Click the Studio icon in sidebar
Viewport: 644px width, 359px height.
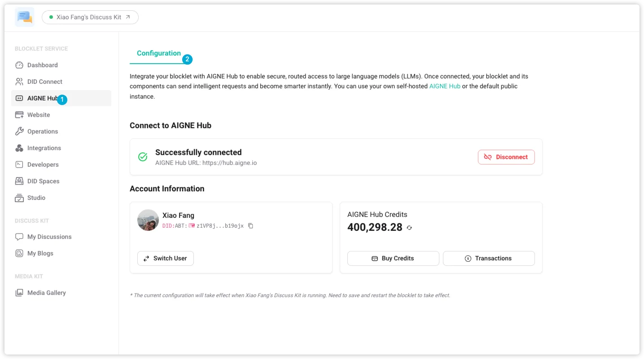19,198
